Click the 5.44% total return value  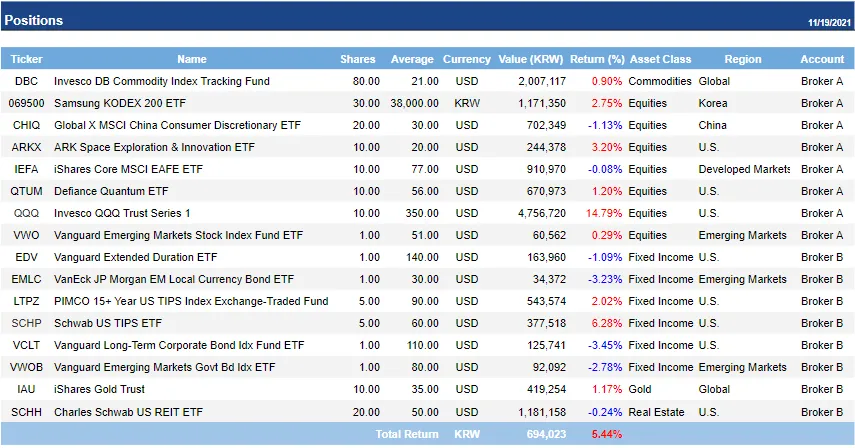pos(606,435)
